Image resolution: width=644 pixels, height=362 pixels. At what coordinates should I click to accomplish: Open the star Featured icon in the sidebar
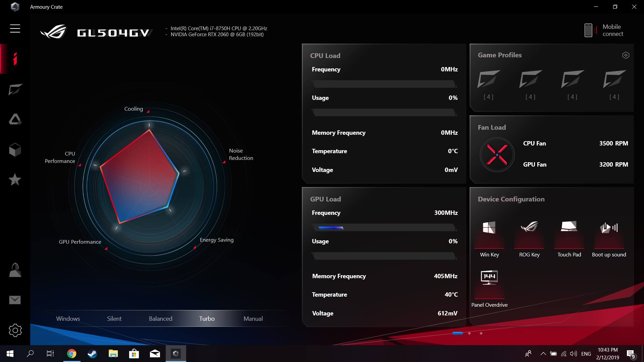(x=15, y=180)
